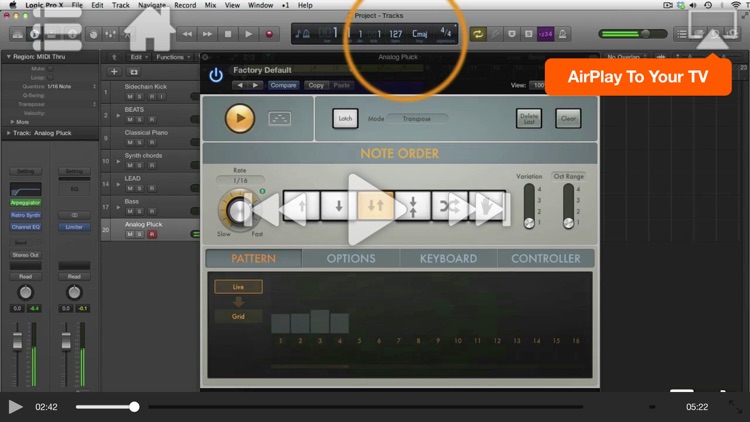Tick the Region Loop checkbox
This screenshot has width=750, height=422.
click(x=50, y=77)
